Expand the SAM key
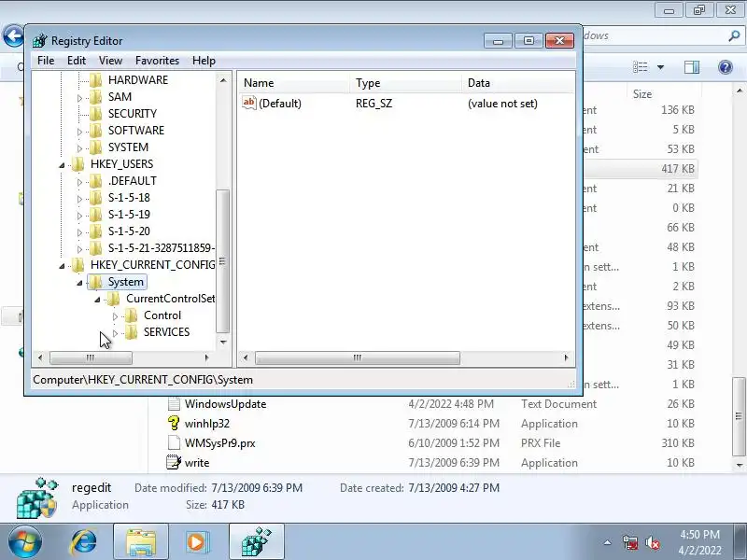The width and height of the screenshot is (747, 560). [79, 98]
